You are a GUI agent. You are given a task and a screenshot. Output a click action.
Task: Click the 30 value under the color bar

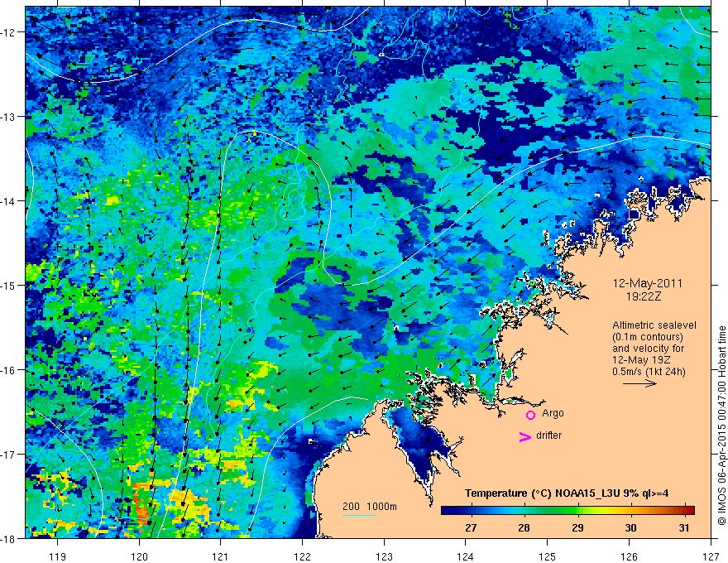pos(630,527)
